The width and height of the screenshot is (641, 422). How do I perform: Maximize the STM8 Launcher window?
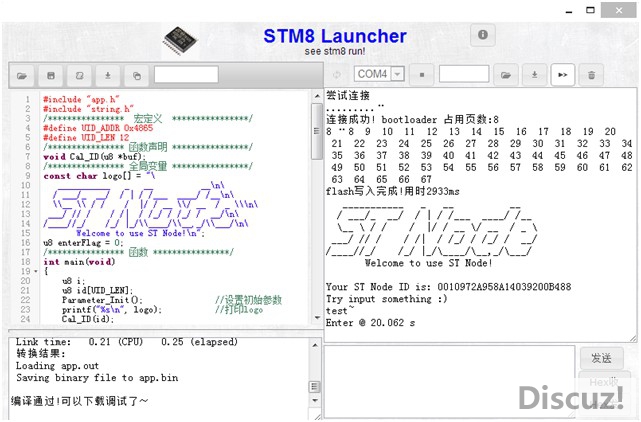click(590, 10)
